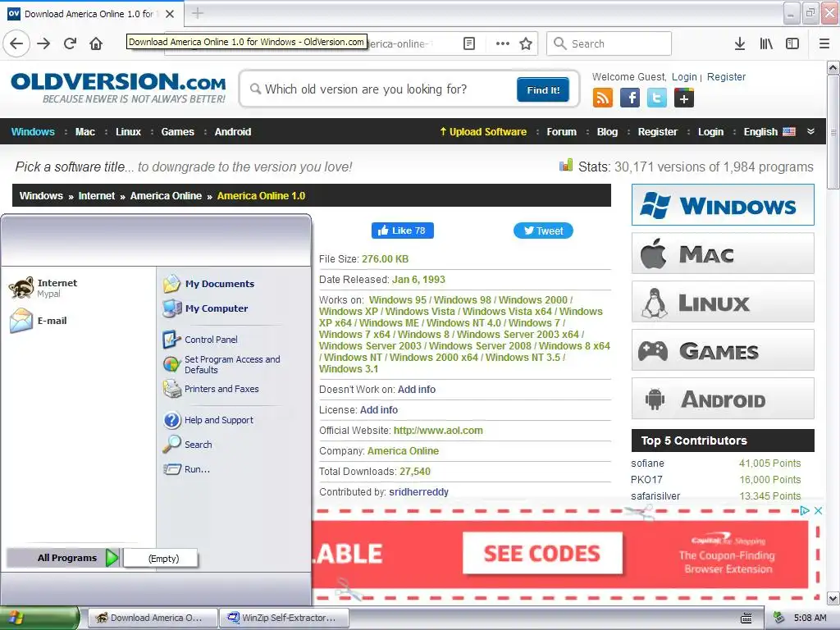Reload the current page

[x=70, y=43]
